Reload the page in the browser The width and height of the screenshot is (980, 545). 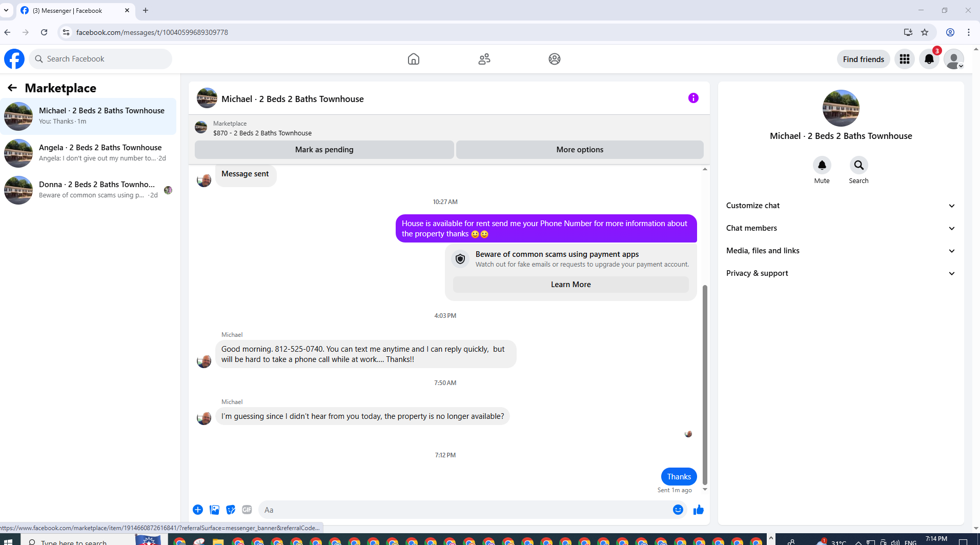[44, 32]
